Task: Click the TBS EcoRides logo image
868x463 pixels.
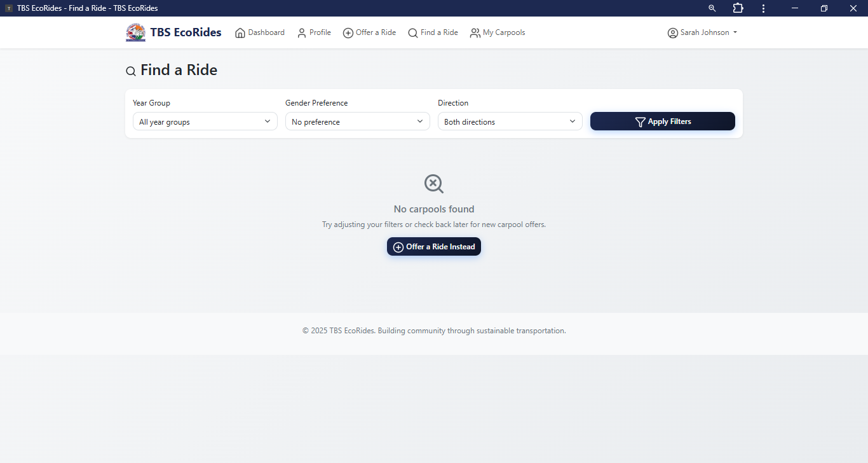Action: pos(135,32)
